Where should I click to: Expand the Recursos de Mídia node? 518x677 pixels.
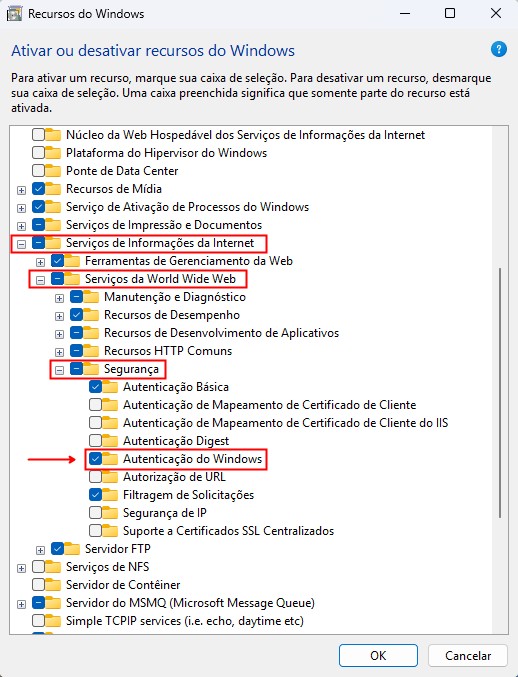coord(21,190)
